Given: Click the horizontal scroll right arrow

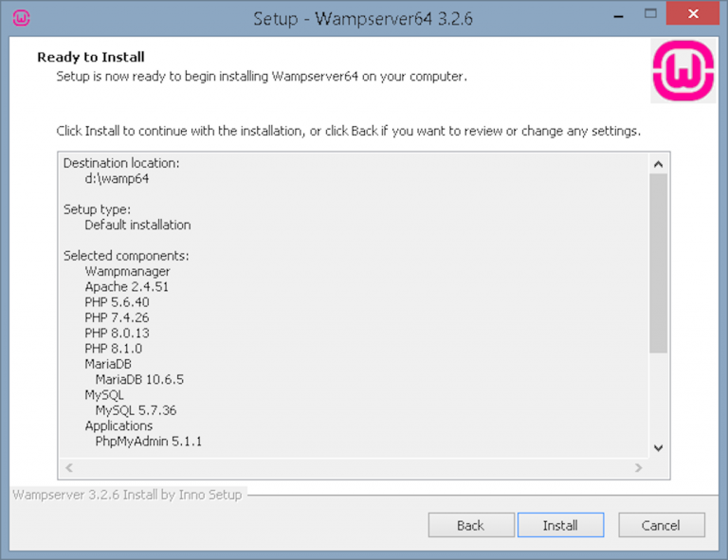Looking at the screenshot, I should 638,468.
